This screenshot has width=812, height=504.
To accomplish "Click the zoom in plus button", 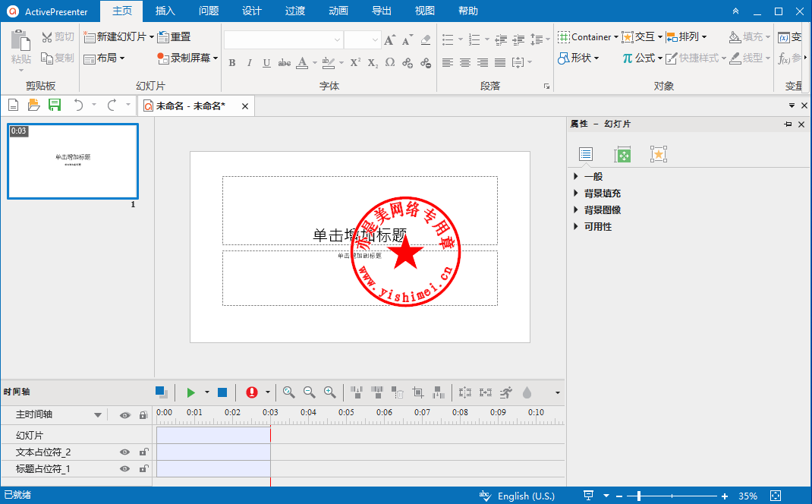I will coord(725,496).
